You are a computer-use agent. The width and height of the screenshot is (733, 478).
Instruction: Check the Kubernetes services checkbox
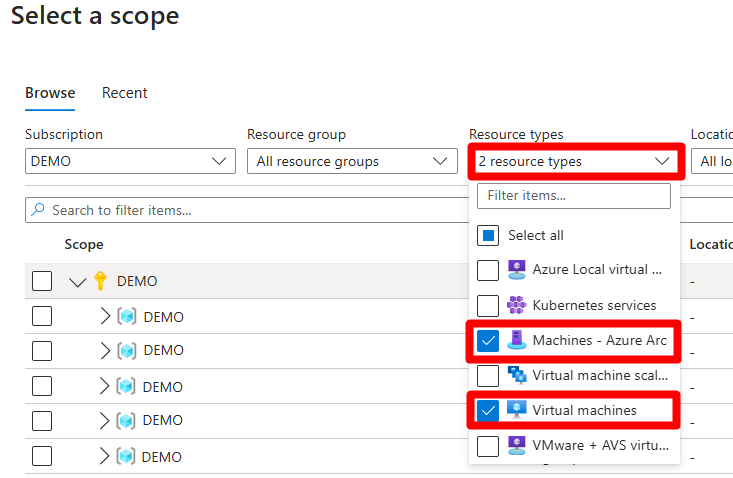[x=488, y=305]
